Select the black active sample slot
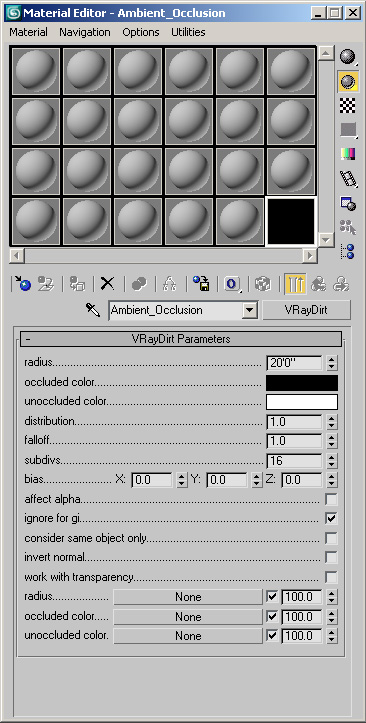 (x=291, y=222)
